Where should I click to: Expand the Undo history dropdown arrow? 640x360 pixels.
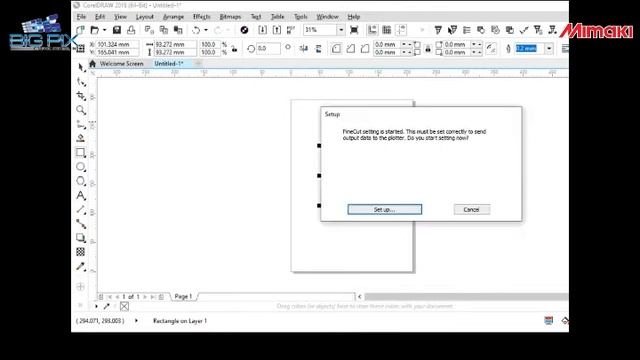click(x=206, y=30)
